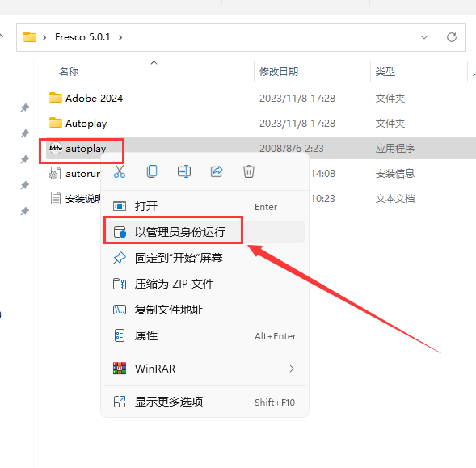Select 以管理员身份运行 menu entry
This screenshot has width=476, height=468.
(x=204, y=232)
